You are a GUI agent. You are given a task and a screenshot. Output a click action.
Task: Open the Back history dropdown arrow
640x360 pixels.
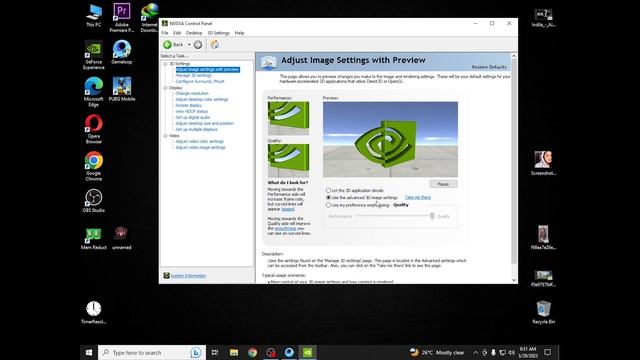pyautogui.click(x=189, y=44)
